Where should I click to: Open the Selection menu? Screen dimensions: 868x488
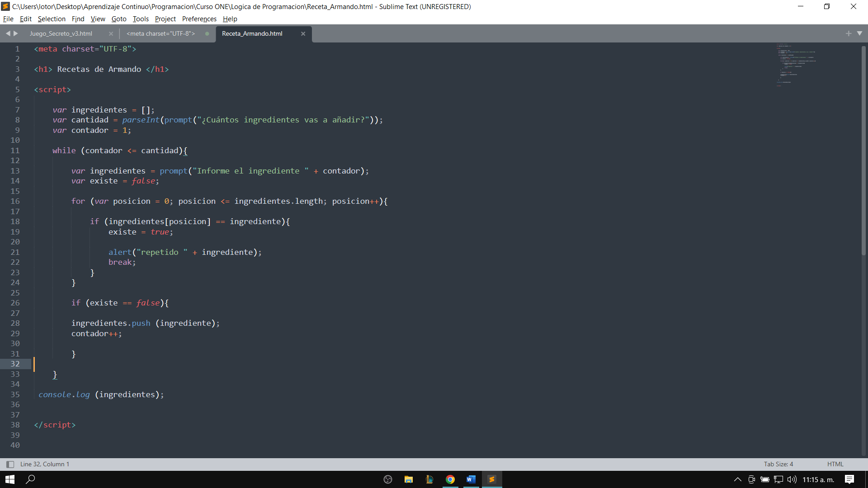(x=52, y=19)
